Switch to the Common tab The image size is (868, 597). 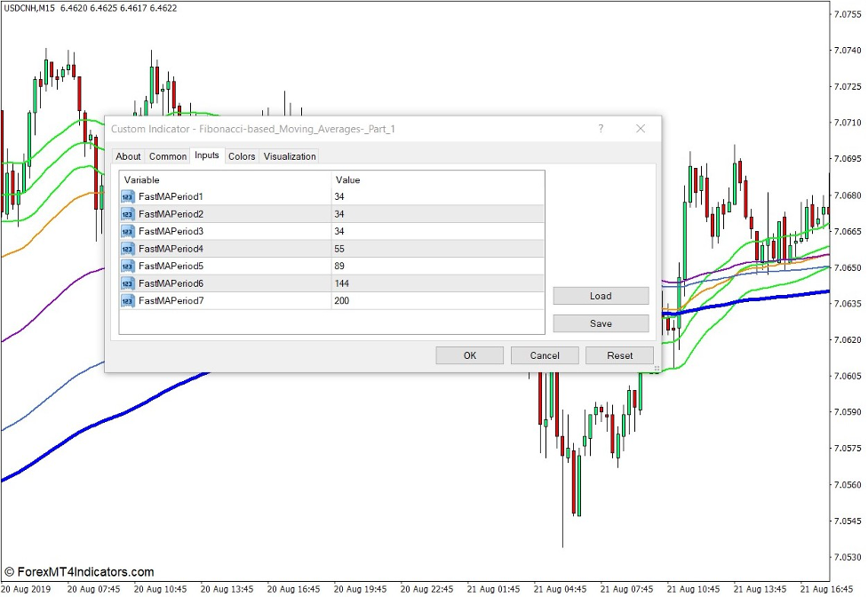coord(168,155)
